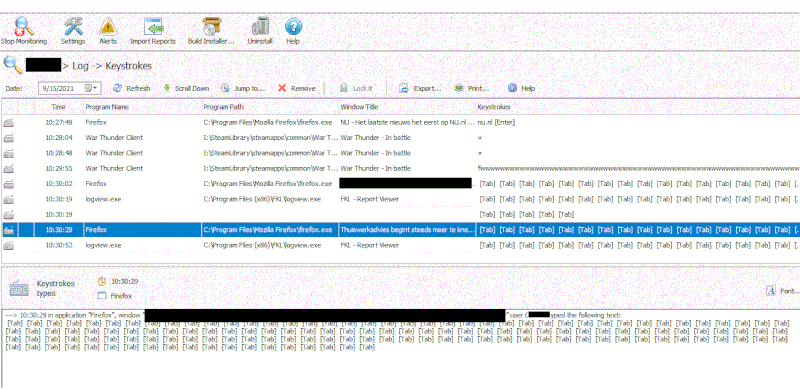
Task: Open the Font... button in details pane
Action: click(x=782, y=290)
